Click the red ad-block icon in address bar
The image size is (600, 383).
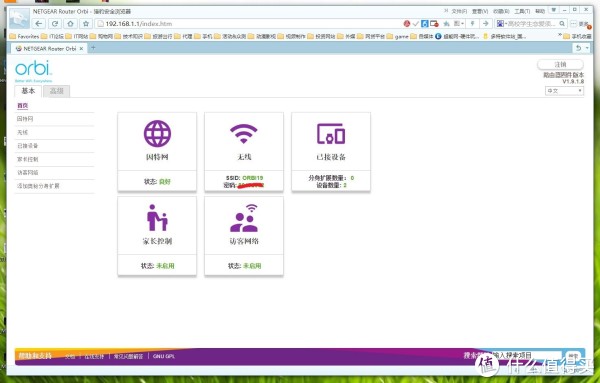pyautogui.click(x=407, y=24)
